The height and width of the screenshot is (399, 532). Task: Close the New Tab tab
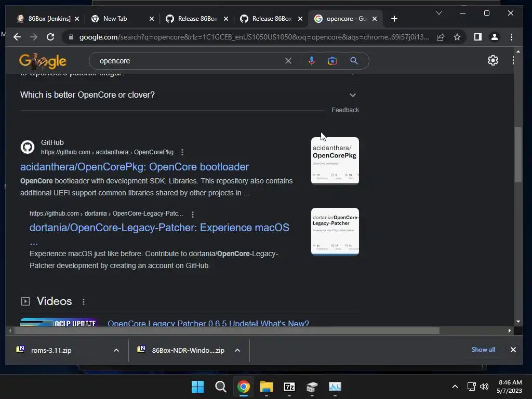click(152, 19)
